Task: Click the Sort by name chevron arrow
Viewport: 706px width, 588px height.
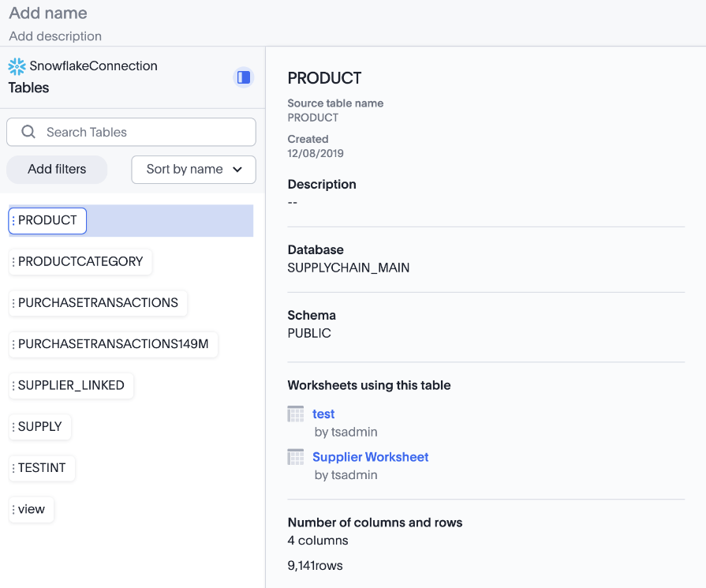Action: 237,170
